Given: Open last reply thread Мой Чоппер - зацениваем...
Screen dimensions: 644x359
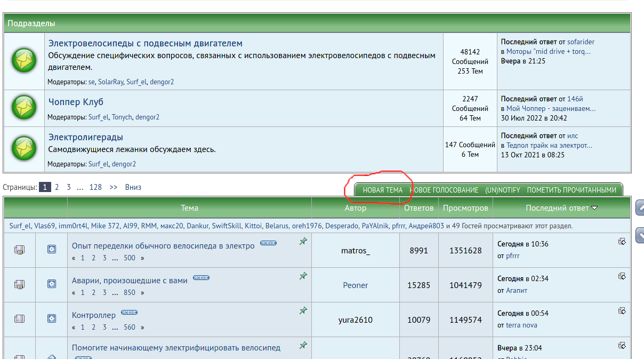Looking at the screenshot, I should click(551, 108).
